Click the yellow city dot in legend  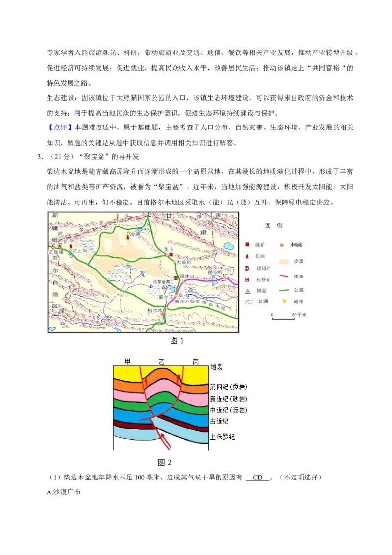pyautogui.click(x=284, y=301)
